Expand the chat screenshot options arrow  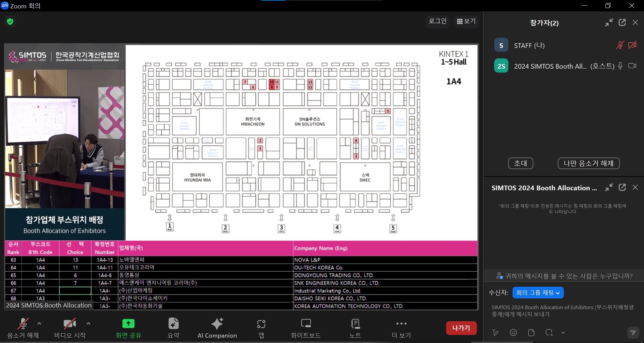[563, 333]
